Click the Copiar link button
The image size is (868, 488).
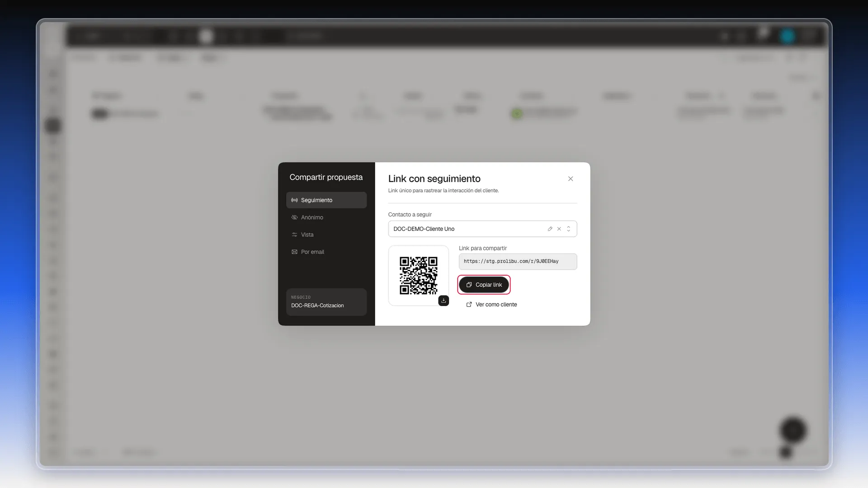point(484,285)
